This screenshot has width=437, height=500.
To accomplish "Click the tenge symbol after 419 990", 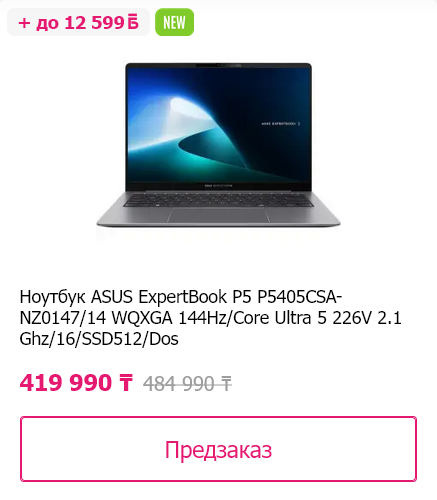I will pyautogui.click(x=126, y=383).
